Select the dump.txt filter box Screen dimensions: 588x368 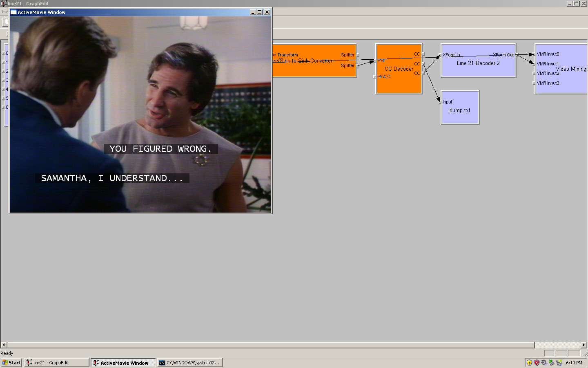[460, 108]
